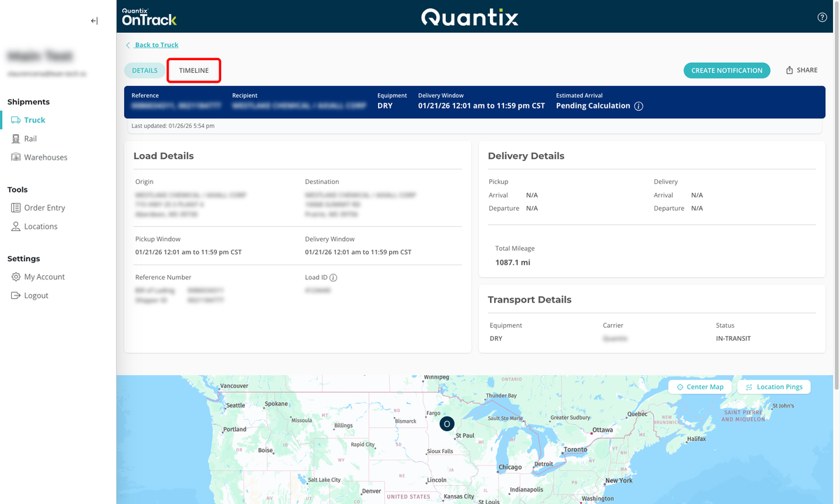
Task: Open the help question mark icon
Action: point(822,17)
